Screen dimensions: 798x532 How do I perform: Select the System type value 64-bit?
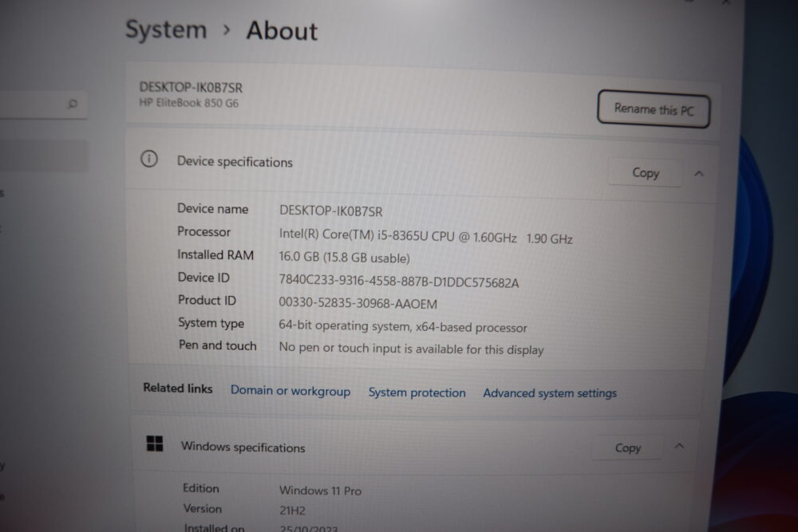[402, 326]
